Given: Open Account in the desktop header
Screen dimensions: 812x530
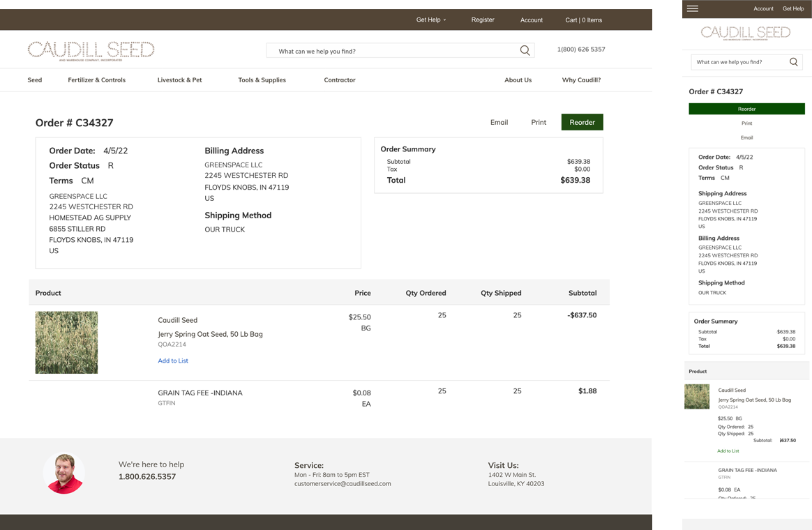Looking at the screenshot, I should pos(532,20).
